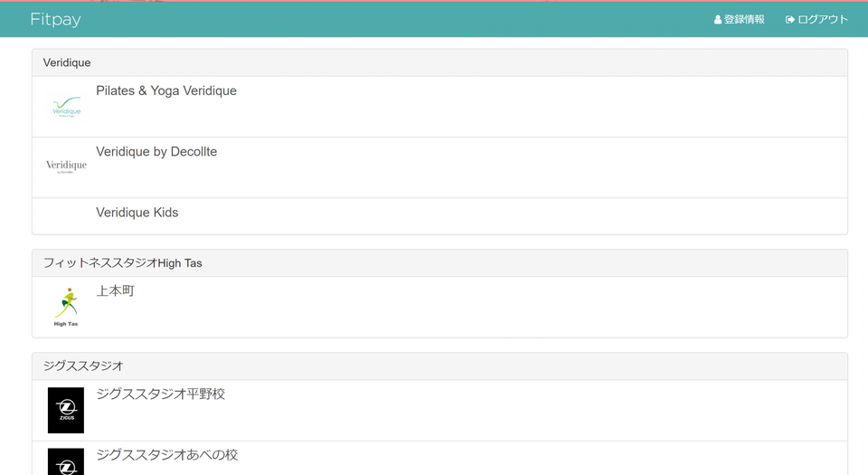The image size is (868, 475).
Task: Click the Zigus logo for 平野校
Action: [x=66, y=410]
